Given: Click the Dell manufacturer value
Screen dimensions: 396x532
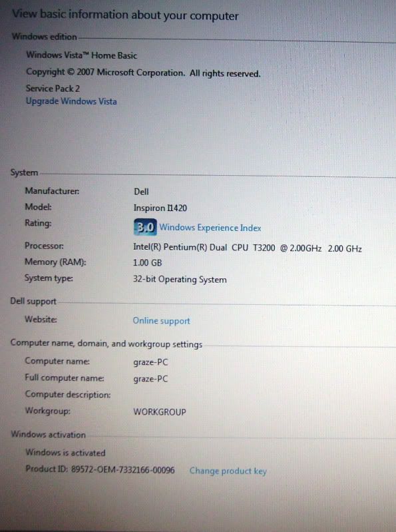Looking at the screenshot, I should tap(141, 192).
